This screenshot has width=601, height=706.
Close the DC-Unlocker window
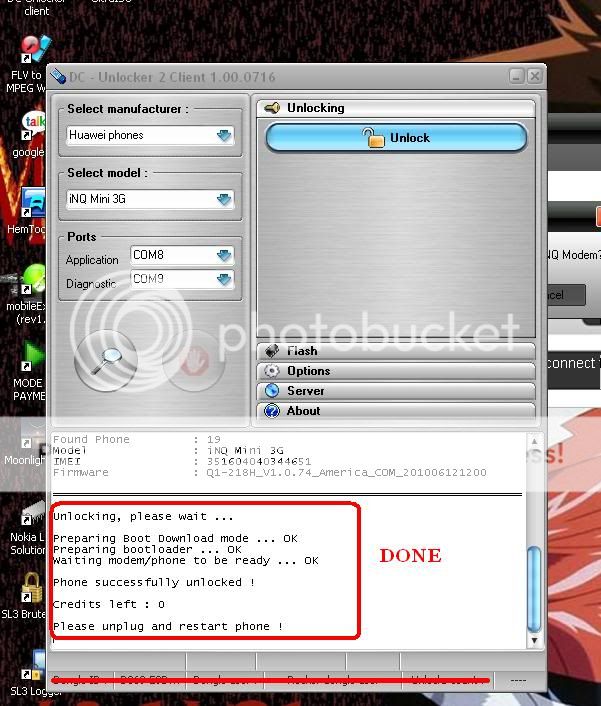(x=534, y=76)
